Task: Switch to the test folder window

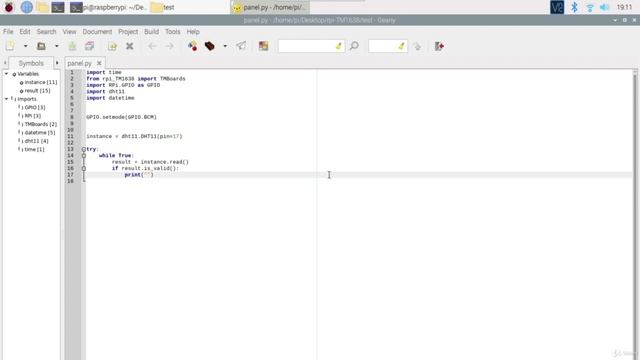Action: pyautogui.click(x=162, y=7)
